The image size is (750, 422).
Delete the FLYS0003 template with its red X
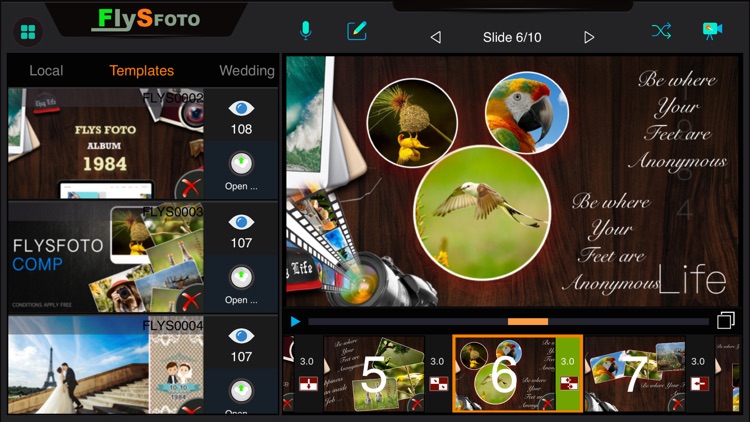coord(190,301)
